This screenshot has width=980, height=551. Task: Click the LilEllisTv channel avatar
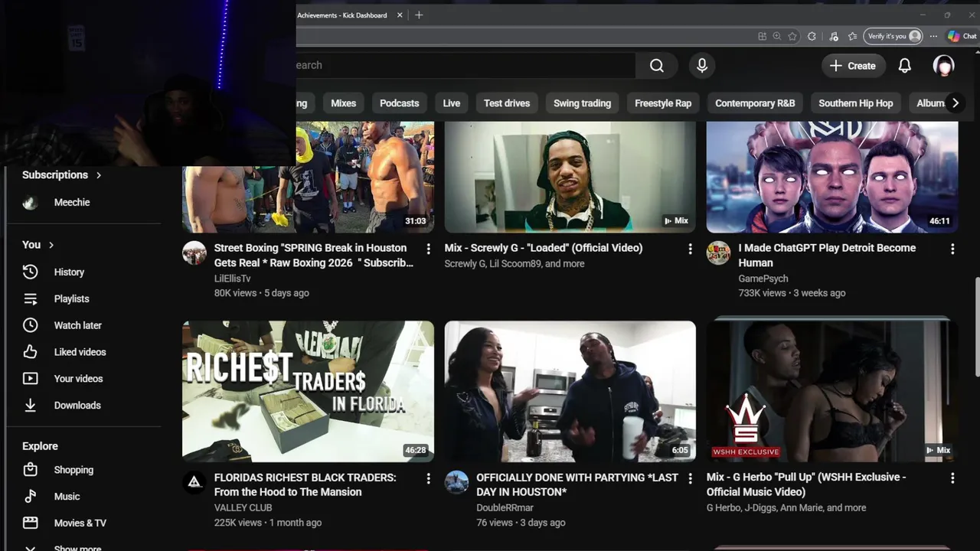click(x=194, y=253)
